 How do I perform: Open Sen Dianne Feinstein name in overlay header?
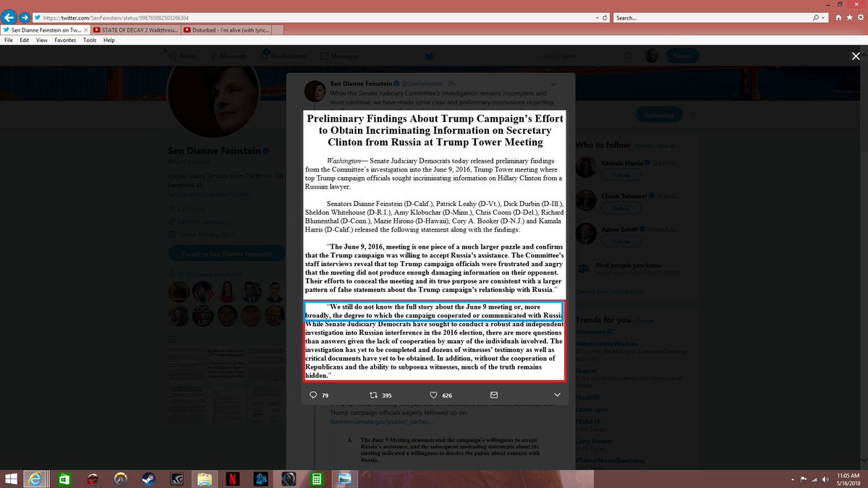(x=359, y=84)
